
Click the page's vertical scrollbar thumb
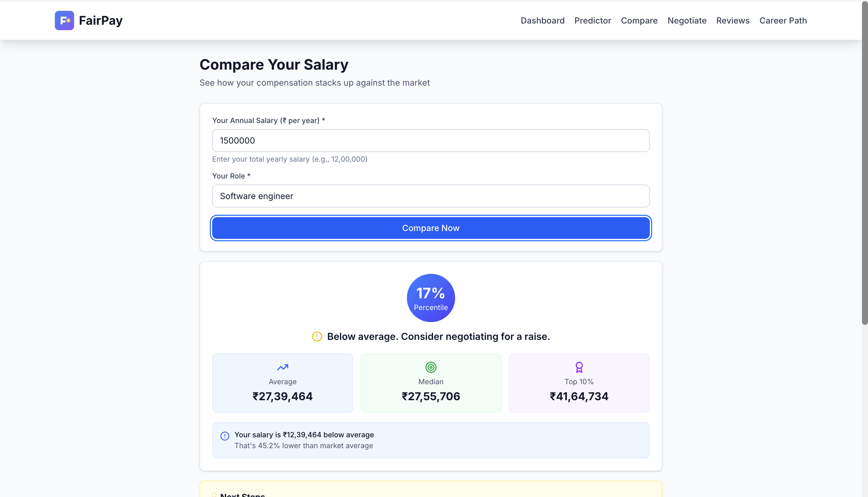pyautogui.click(x=864, y=164)
